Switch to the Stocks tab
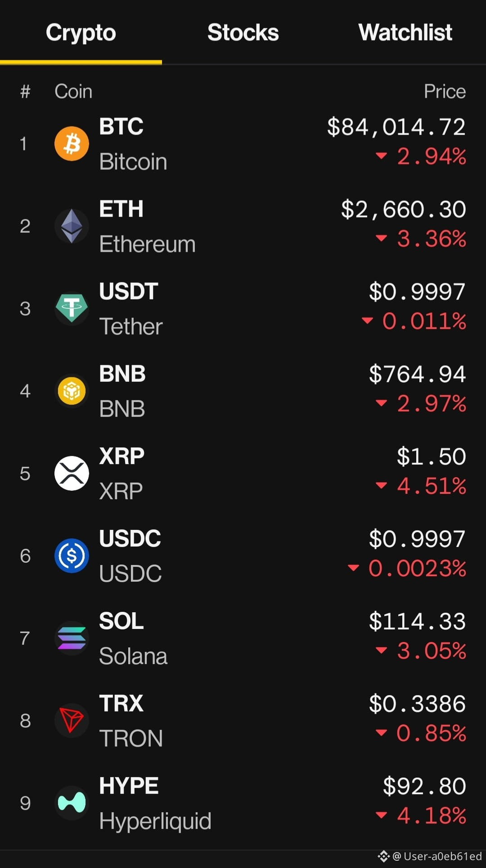 pos(243,32)
